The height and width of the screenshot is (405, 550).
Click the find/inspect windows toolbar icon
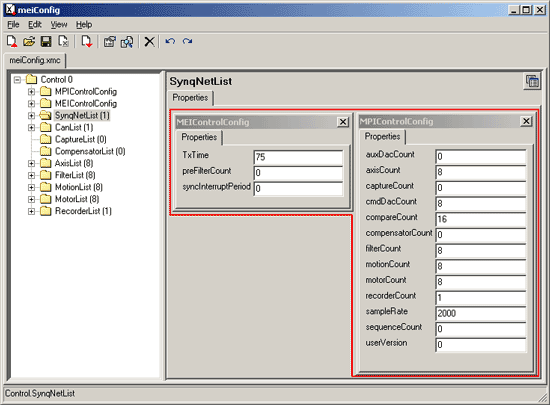127,42
